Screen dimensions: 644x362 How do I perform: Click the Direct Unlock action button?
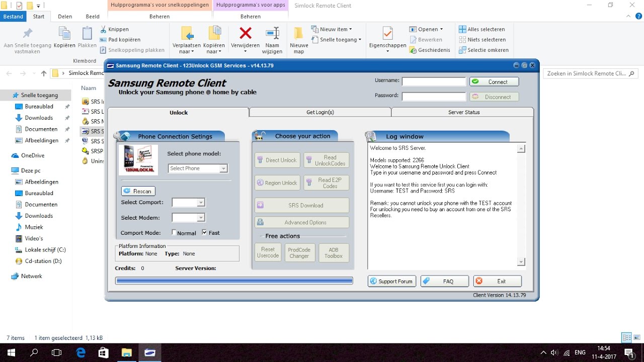click(277, 160)
